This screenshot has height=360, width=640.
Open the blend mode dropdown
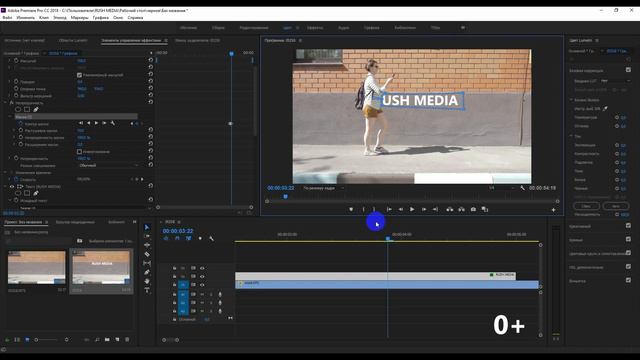(108, 165)
